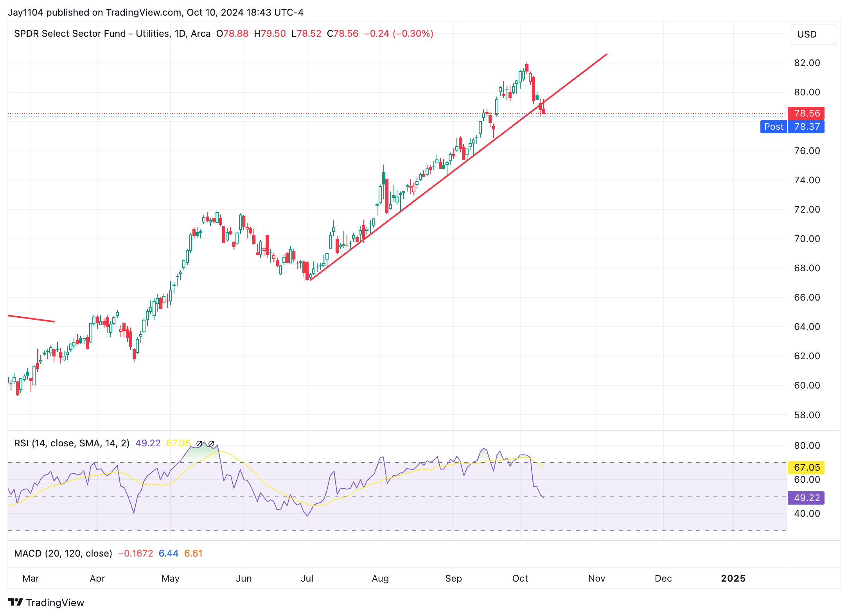Click the open value O78.88
The image size is (848, 616).
[232, 34]
